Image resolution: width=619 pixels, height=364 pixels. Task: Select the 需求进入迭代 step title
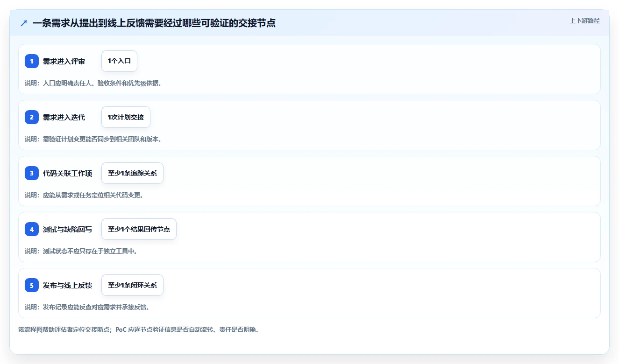[x=64, y=117]
